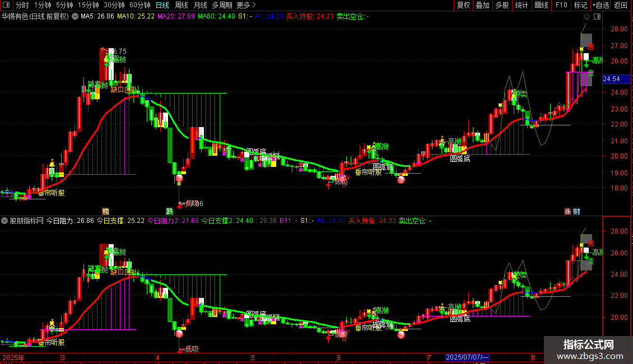
Task: Expand the 更多 periods menu
Action: (246, 5)
